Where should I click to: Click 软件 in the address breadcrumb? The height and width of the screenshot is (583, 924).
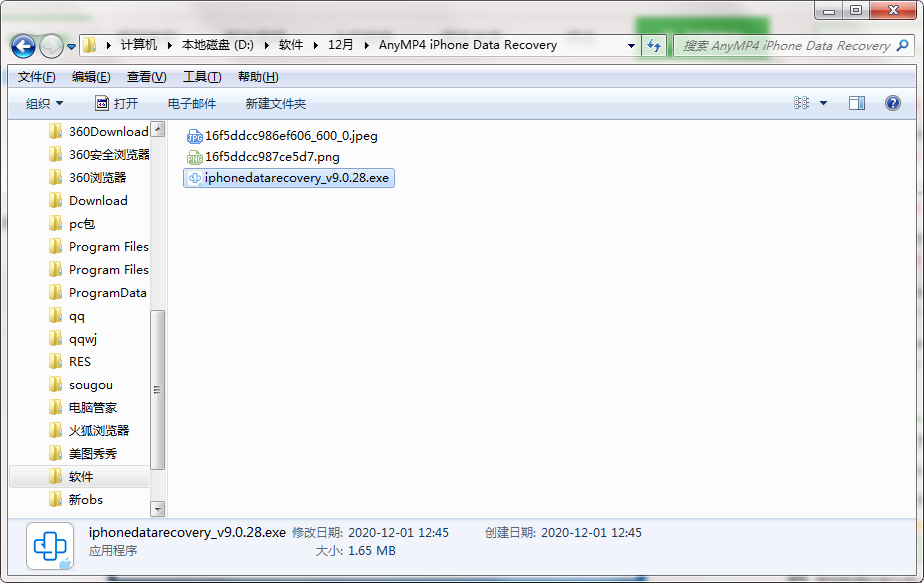291,45
